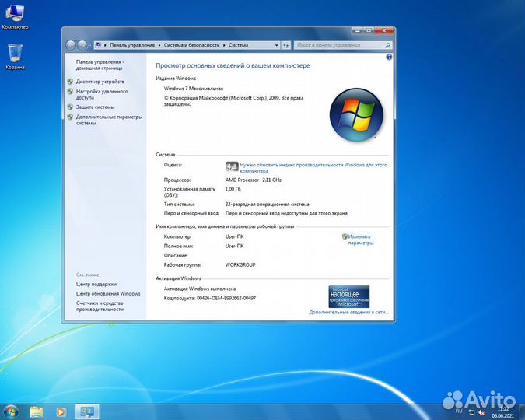Screen dimensions: 525x420
Task: Click Активация Windows выполнена text
Action: coord(200,289)
